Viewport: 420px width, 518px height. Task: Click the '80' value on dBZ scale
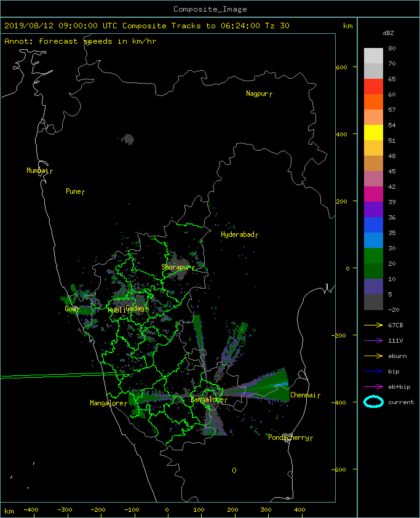click(392, 48)
